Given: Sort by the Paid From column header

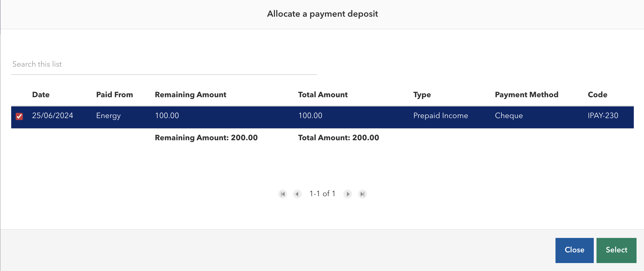Looking at the screenshot, I should point(114,95).
